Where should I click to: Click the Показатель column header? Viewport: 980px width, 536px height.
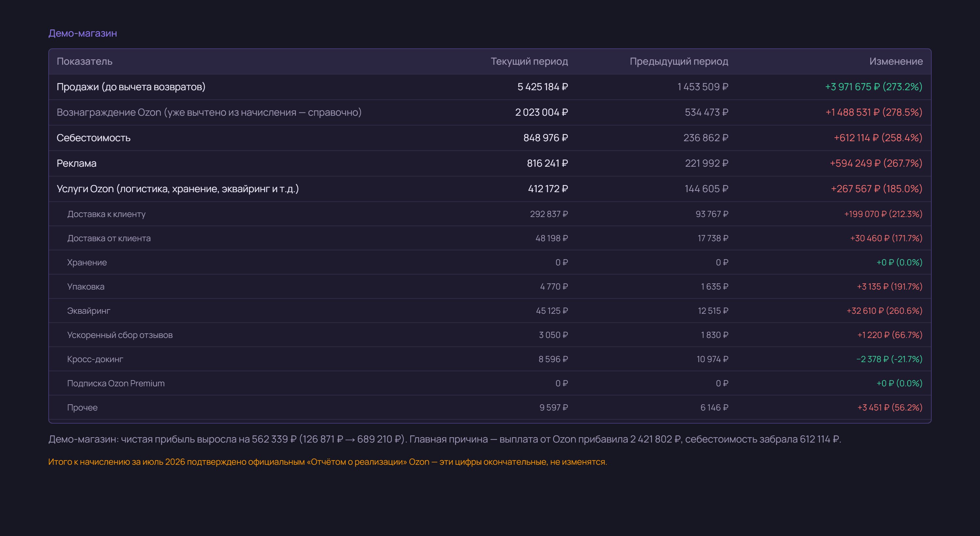tap(85, 61)
